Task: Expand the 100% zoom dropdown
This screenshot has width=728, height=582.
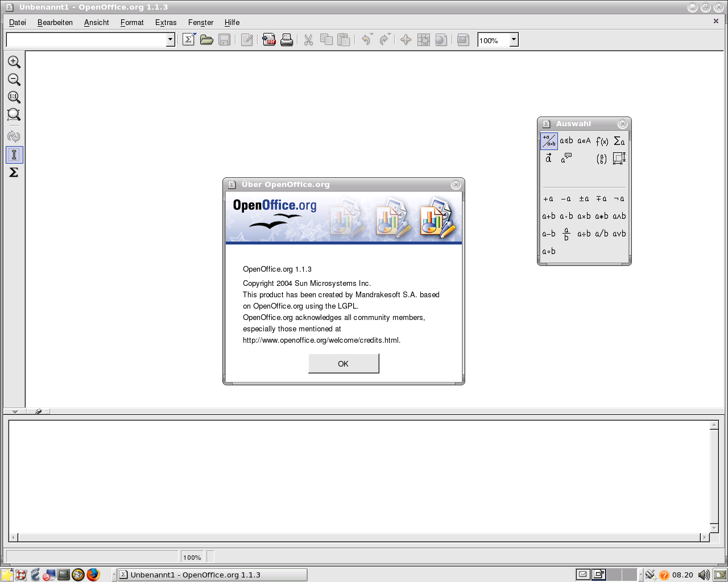Action: 514,40
